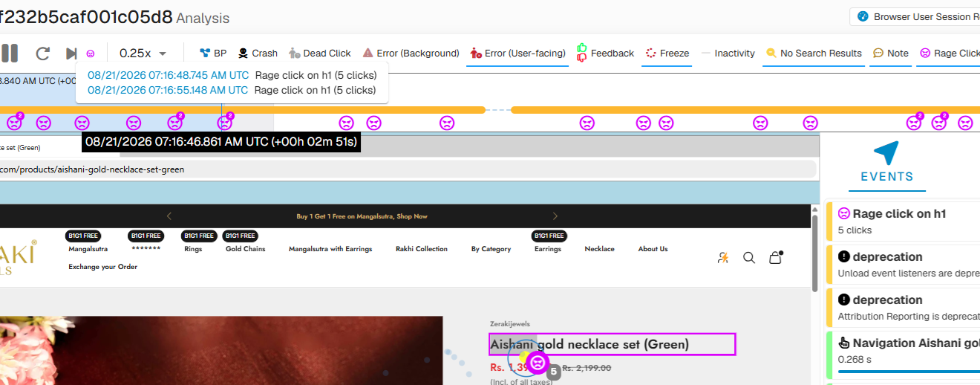Disable the Note event filter

890,53
